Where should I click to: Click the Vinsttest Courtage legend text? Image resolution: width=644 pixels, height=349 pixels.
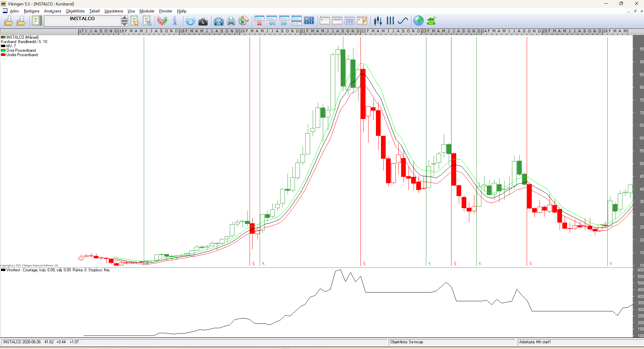click(x=58, y=270)
